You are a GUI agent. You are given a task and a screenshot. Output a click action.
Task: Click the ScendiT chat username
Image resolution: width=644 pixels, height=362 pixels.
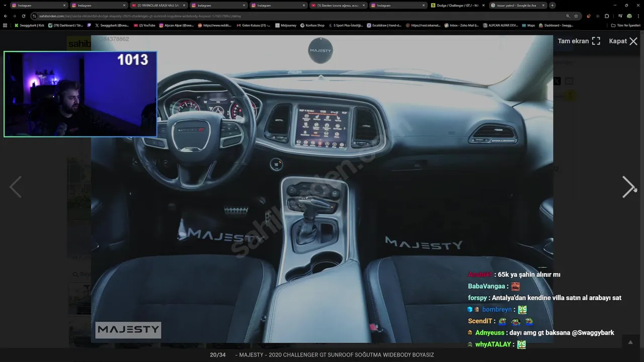click(x=480, y=321)
